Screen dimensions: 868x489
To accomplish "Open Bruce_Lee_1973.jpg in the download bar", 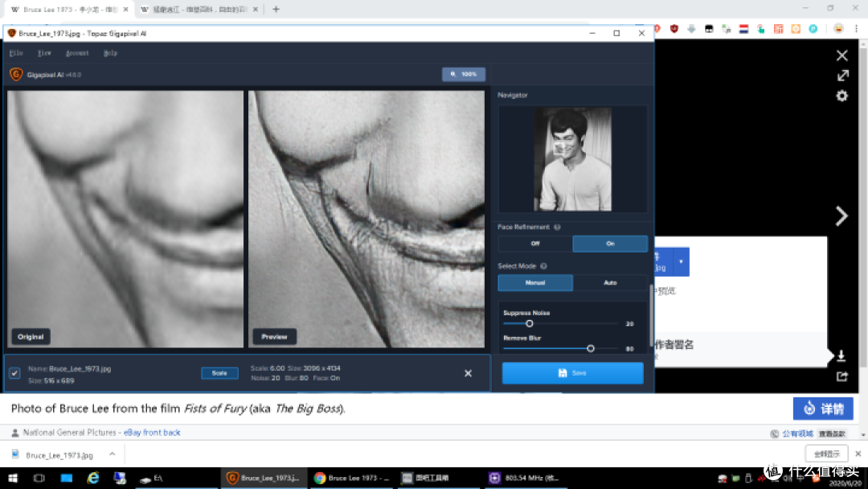I will 59,454.
